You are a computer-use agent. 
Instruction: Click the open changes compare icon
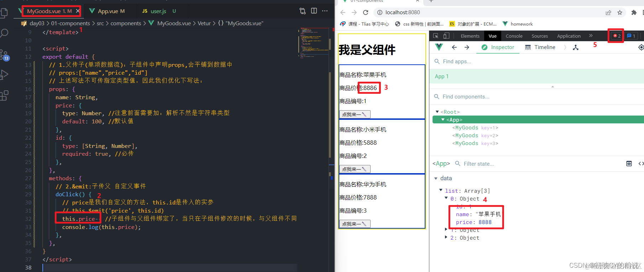303,11
